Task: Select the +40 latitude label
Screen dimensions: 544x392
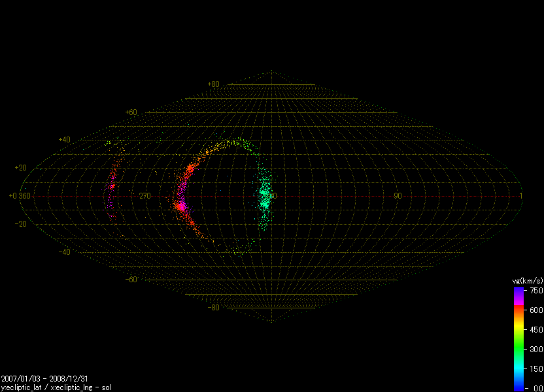Action: 64,140
